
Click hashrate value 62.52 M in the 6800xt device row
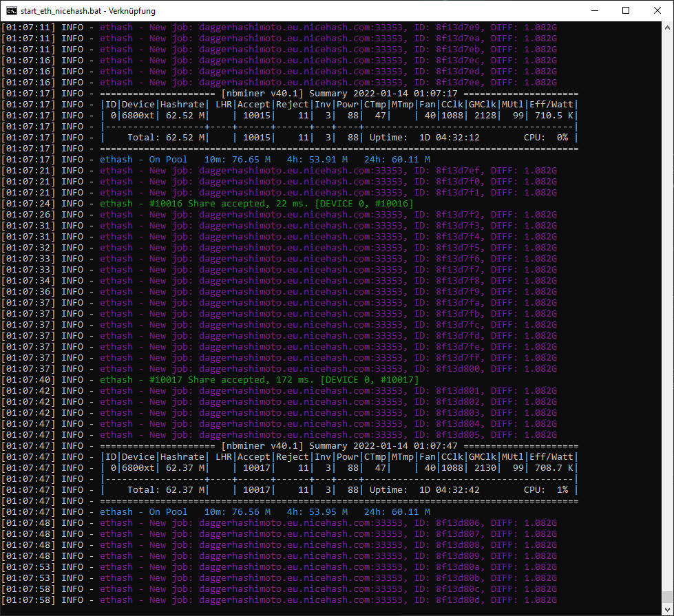[185, 115]
